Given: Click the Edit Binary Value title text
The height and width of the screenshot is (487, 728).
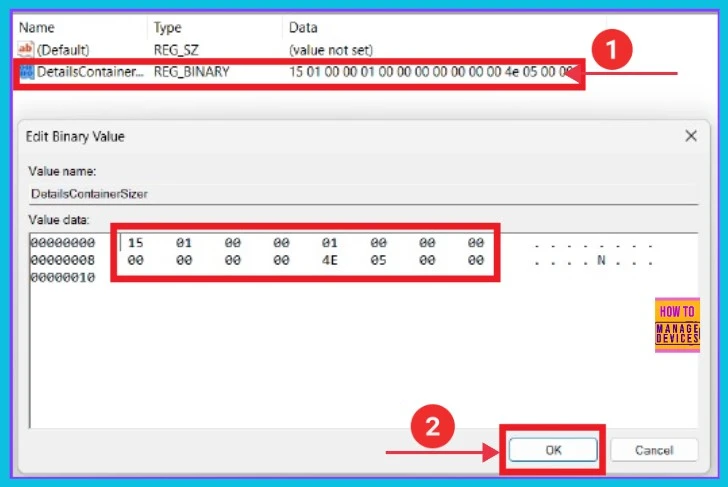Looking at the screenshot, I should (75, 136).
